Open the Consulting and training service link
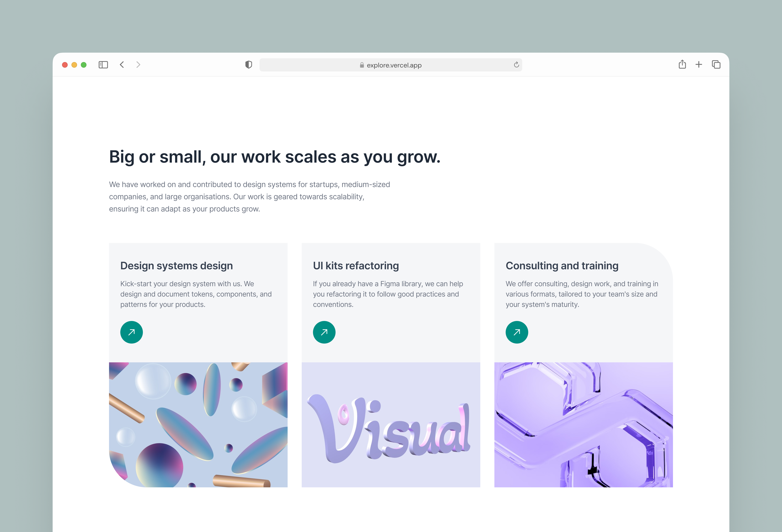The width and height of the screenshot is (782, 532). (x=517, y=332)
